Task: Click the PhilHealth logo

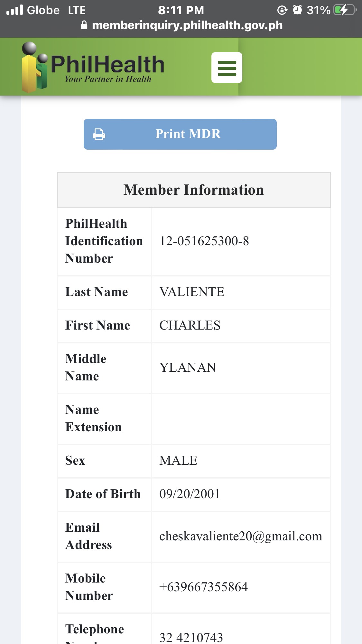Action: tap(93, 67)
